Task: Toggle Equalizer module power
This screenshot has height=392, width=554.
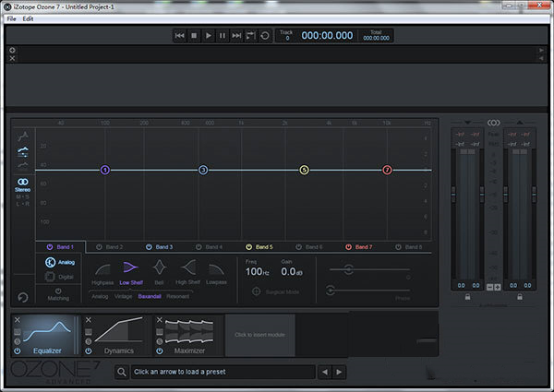Action: tap(18, 351)
